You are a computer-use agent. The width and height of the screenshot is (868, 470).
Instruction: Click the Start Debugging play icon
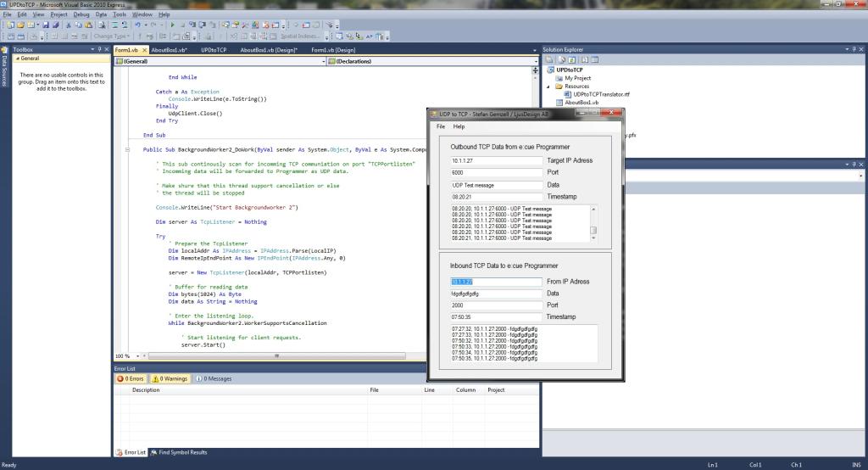tap(173, 25)
